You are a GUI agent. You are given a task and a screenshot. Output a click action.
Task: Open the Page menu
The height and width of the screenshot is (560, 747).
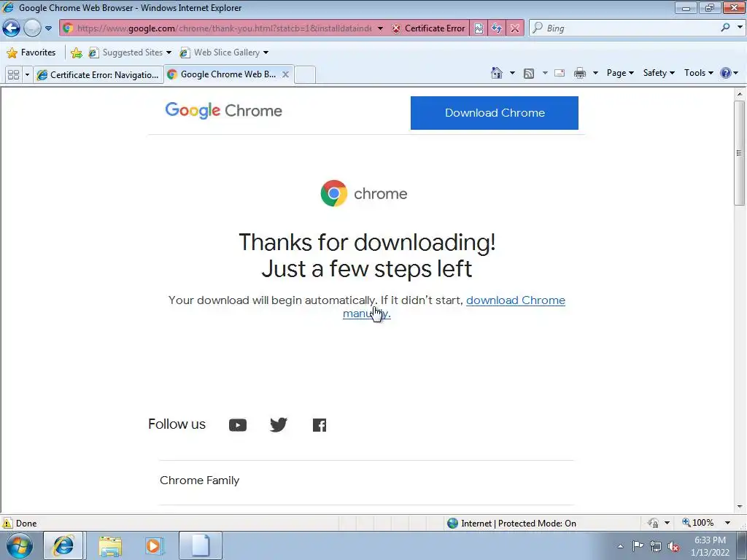[x=620, y=73]
